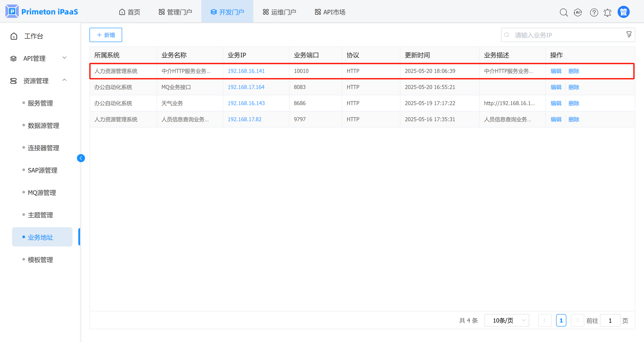644x342 pixels.
Task: Click the Primeton iPaaS logo
Action: (x=42, y=12)
